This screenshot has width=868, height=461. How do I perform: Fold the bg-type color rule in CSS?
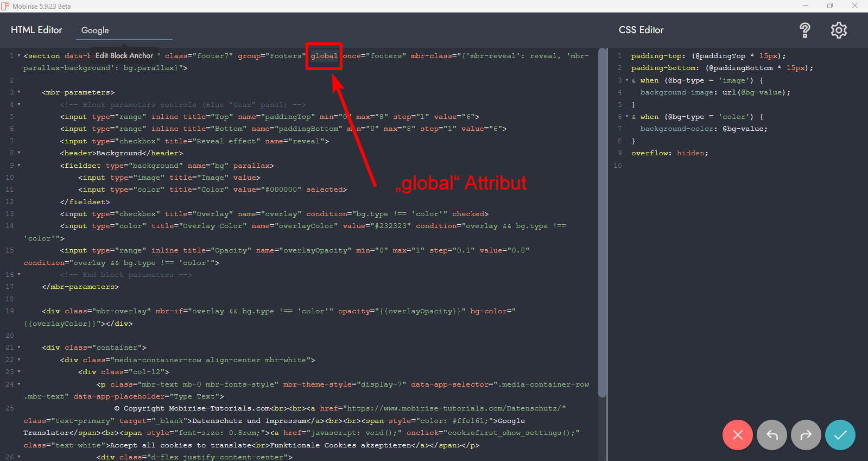627,117
